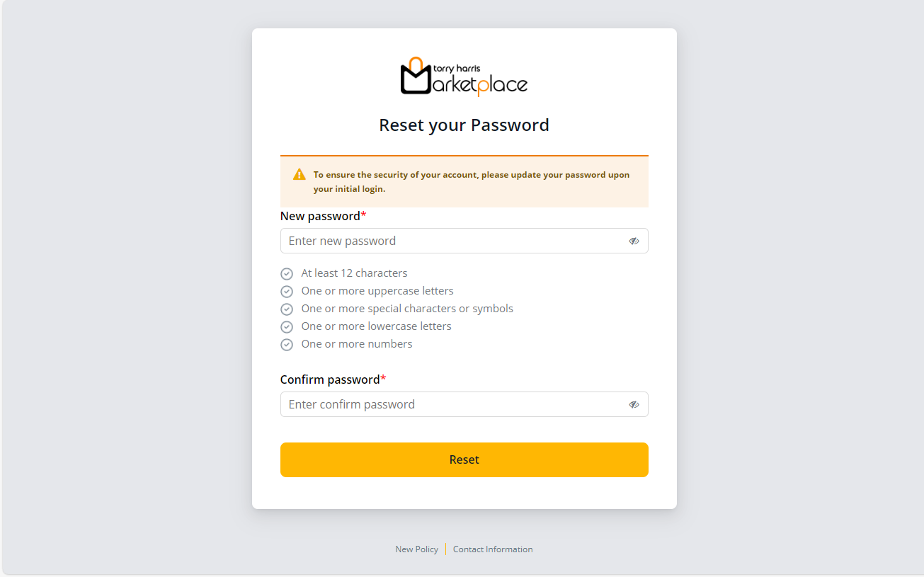Open the Contact Information link
This screenshot has width=924, height=577.
click(493, 549)
